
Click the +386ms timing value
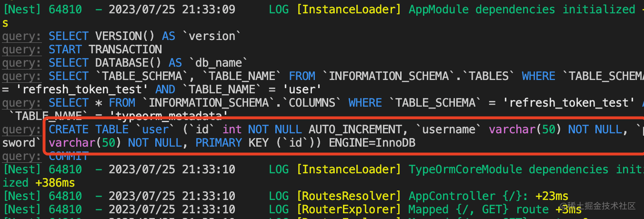pos(55,183)
